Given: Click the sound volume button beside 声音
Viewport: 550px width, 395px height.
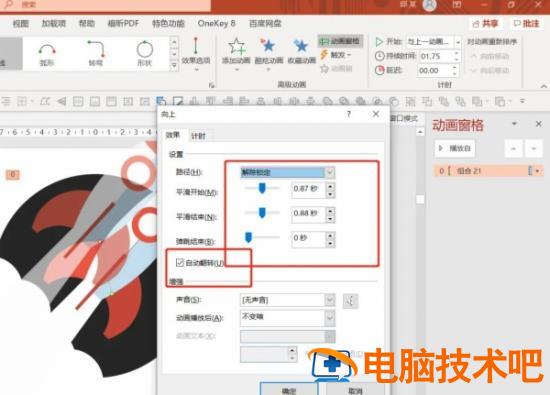Looking at the screenshot, I should pos(350,301).
